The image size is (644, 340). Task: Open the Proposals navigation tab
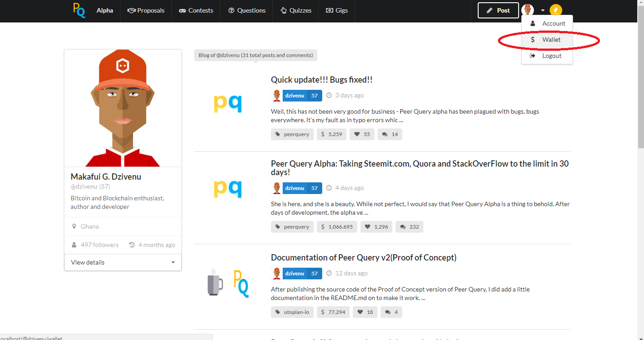[146, 10]
